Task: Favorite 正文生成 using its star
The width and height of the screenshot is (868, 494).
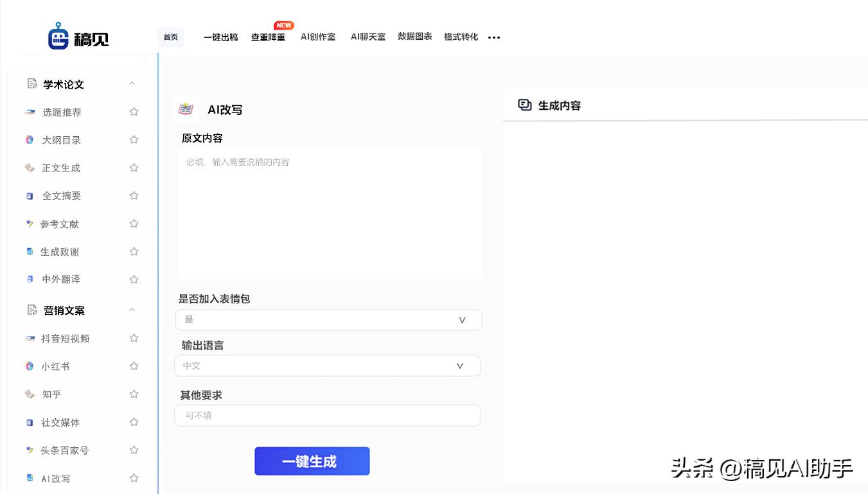Action: point(134,167)
